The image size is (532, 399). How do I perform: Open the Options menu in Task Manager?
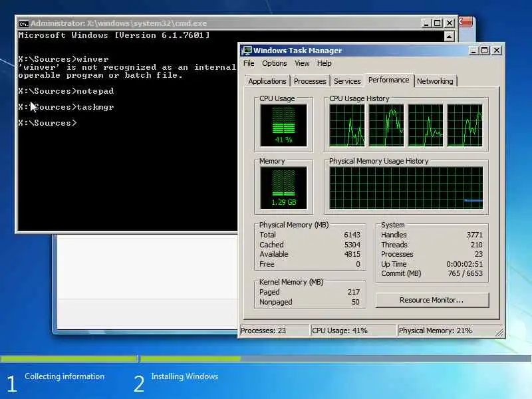(274, 63)
